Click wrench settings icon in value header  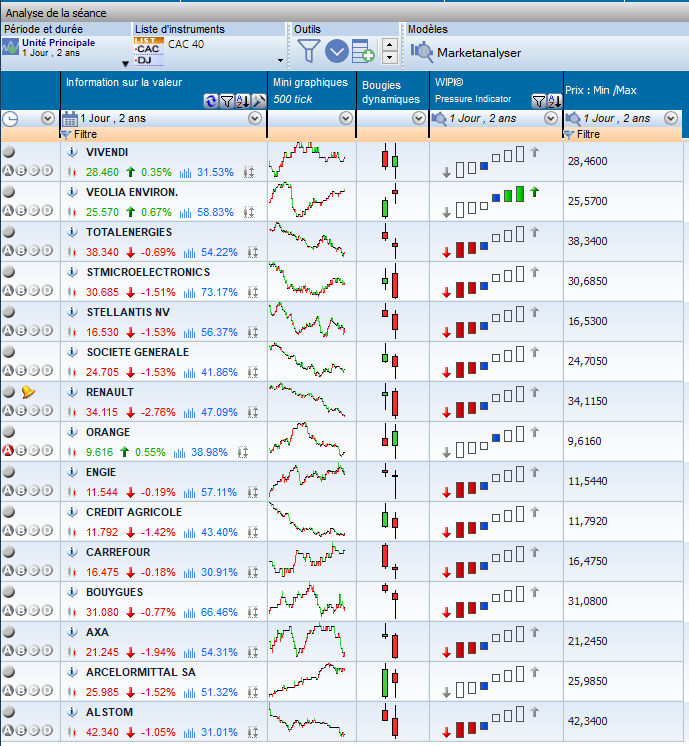[x=258, y=101]
